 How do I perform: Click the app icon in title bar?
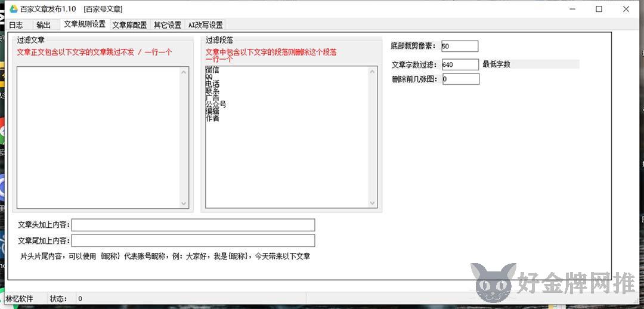pyautogui.click(x=14, y=8)
